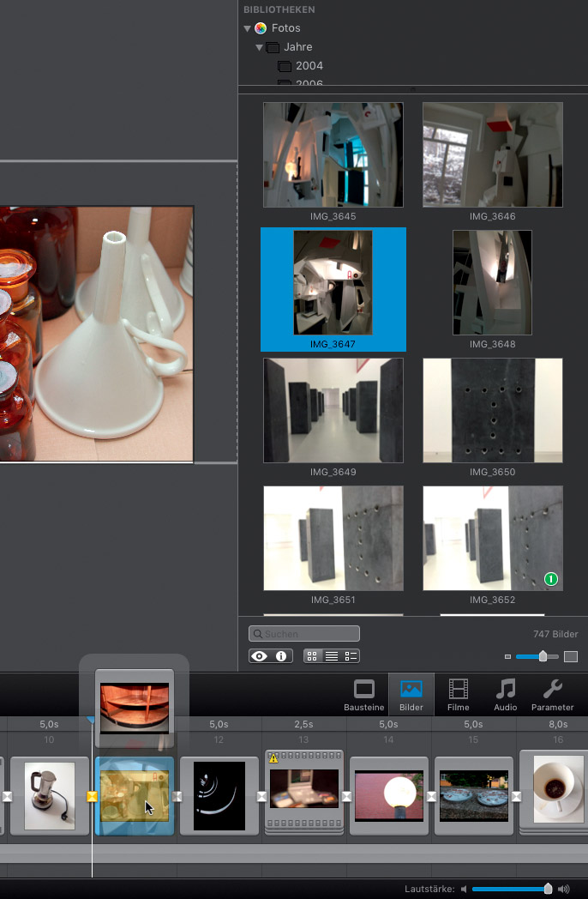This screenshot has height=899, width=588.
Task: Select the IMG_3649 thumbnail
Action: point(333,411)
